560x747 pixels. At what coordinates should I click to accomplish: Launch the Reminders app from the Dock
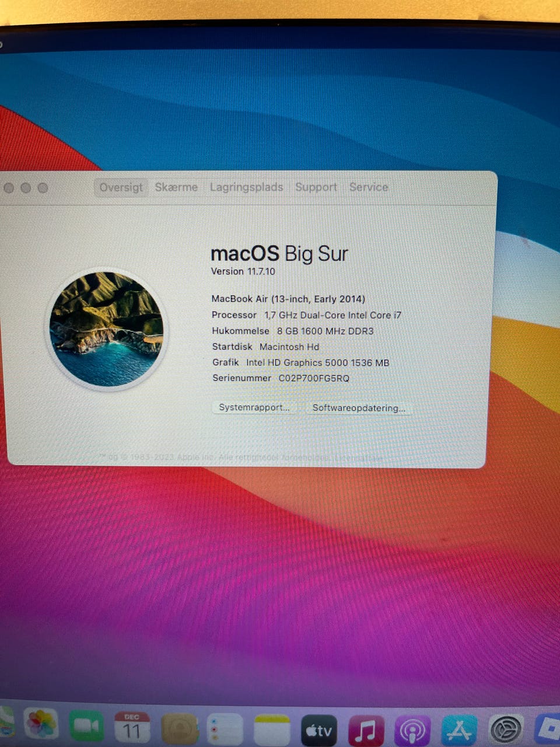(225, 729)
